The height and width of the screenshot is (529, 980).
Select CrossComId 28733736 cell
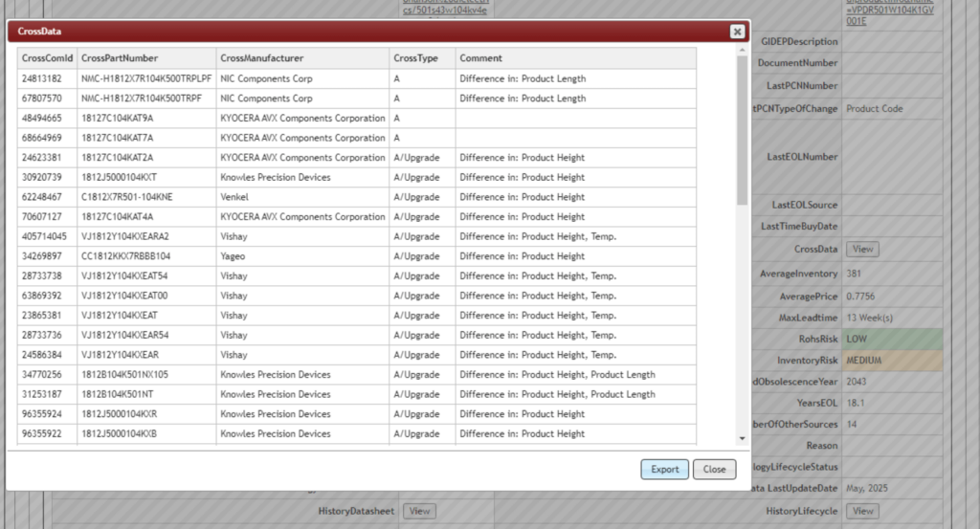click(x=47, y=335)
